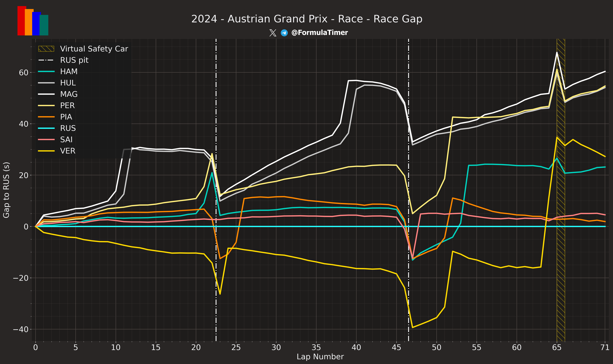The height and width of the screenshot is (364, 613).
Task: Click the white MAG legend line swatch
Action: click(x=46, y=94)
